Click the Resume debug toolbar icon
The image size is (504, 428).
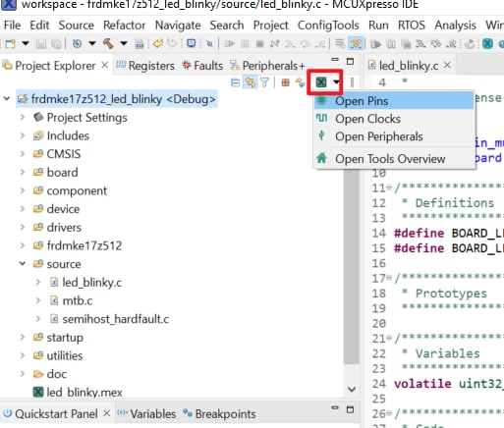coord(230,43)
